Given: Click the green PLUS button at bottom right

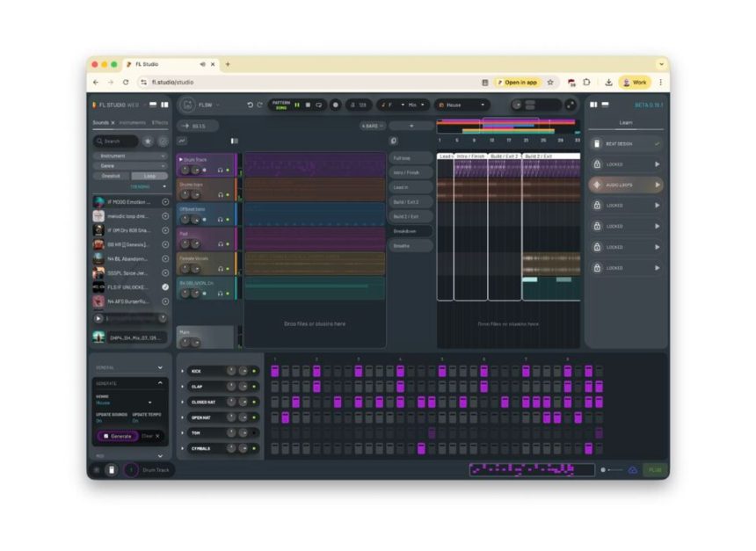Looking at the screenshot, I should (655, 469).
